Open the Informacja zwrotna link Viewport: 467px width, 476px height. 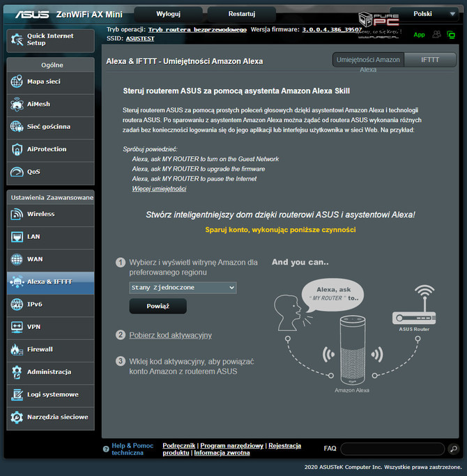222,453
